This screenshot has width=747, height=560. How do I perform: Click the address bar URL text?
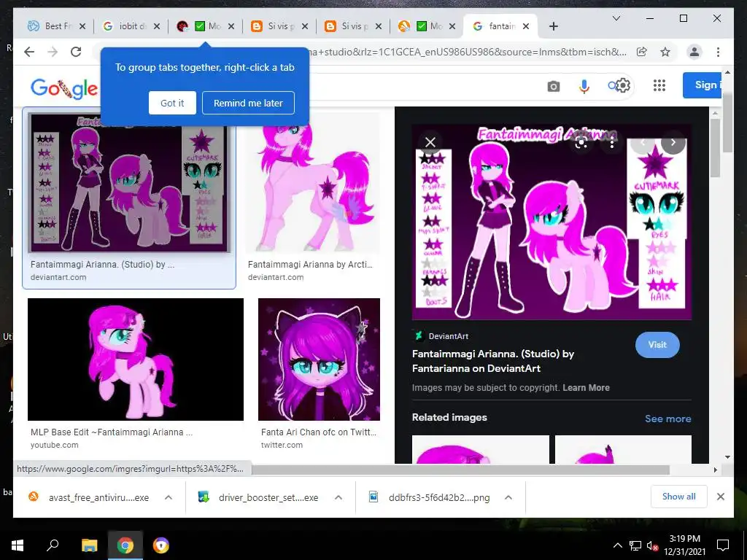click(469, 52)
